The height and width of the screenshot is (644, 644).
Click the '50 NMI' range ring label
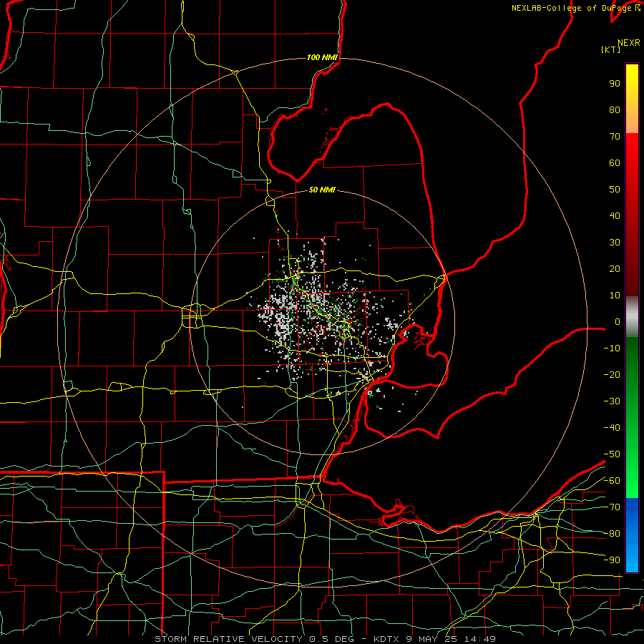322,190
